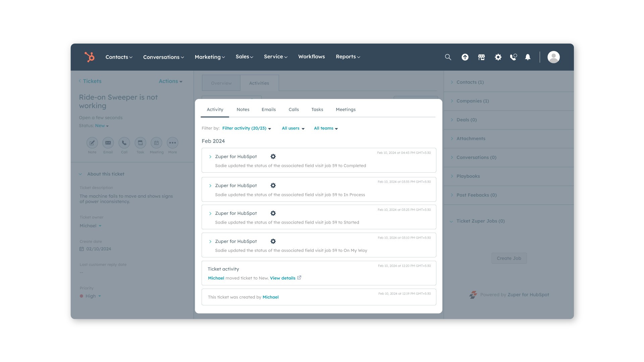The height and width of the screenshot is (362, 644).
Task: Open the settings gear in top bar
Action: [x=498, y=57]
